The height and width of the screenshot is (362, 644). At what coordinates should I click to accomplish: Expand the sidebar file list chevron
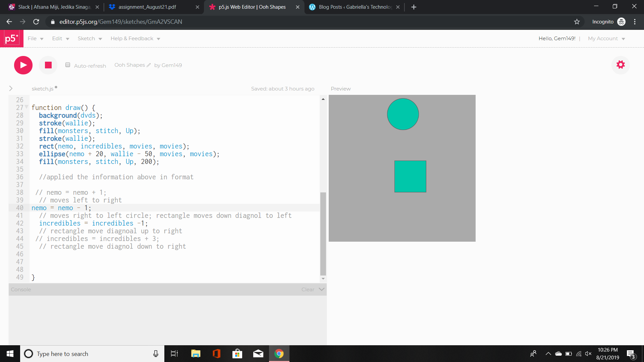11,88
